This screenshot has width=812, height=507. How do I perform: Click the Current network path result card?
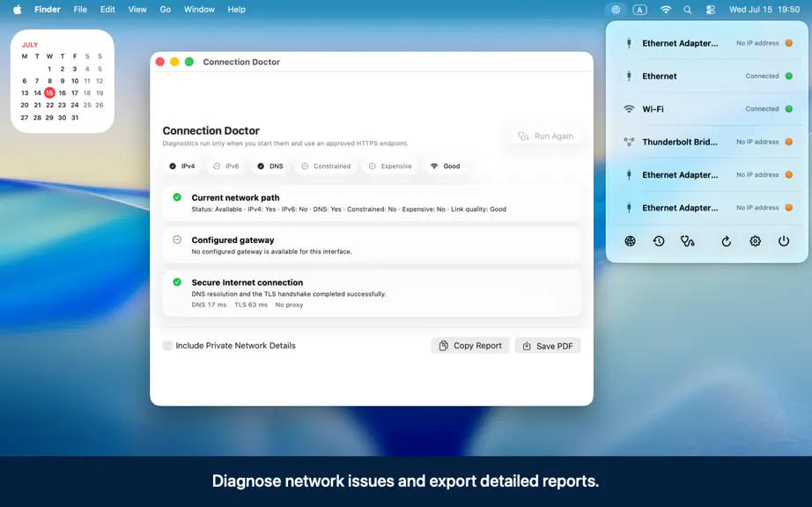pyautogui.click(x=372, y=202)
